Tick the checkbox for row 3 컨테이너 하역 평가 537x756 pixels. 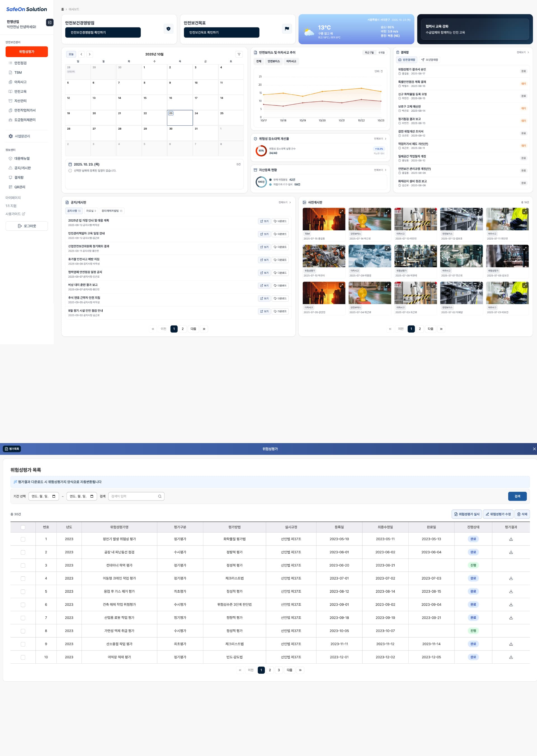point(23,565)
